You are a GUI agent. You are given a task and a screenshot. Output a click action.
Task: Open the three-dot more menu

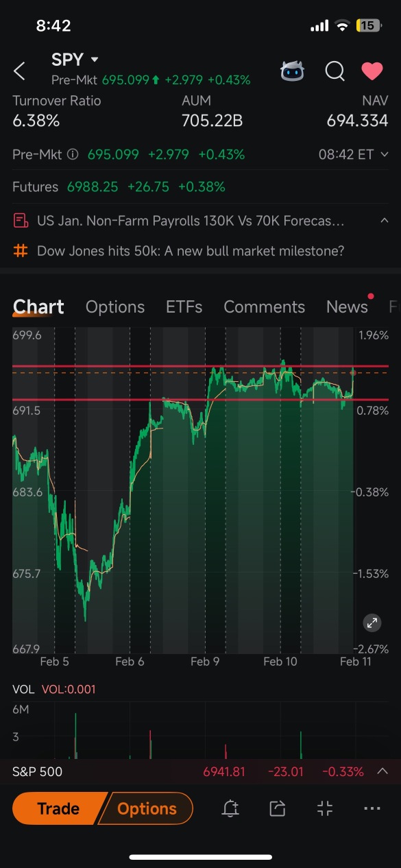(372, 809)
